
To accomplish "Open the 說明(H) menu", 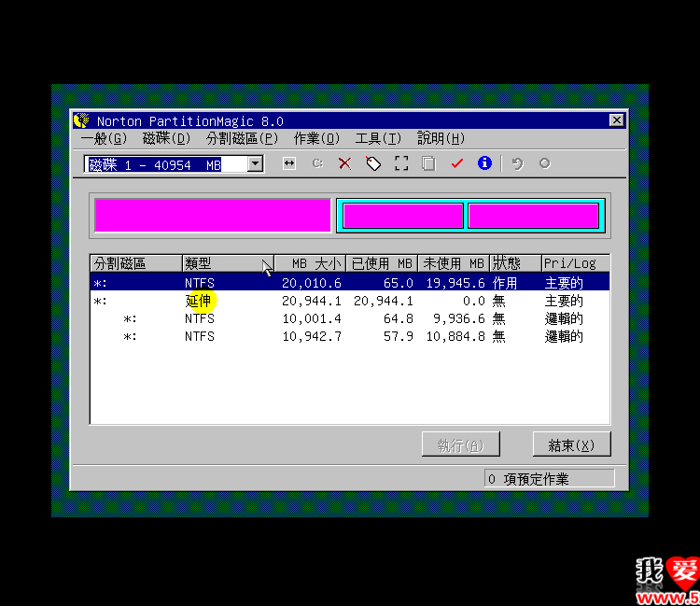I will (441, 139).
